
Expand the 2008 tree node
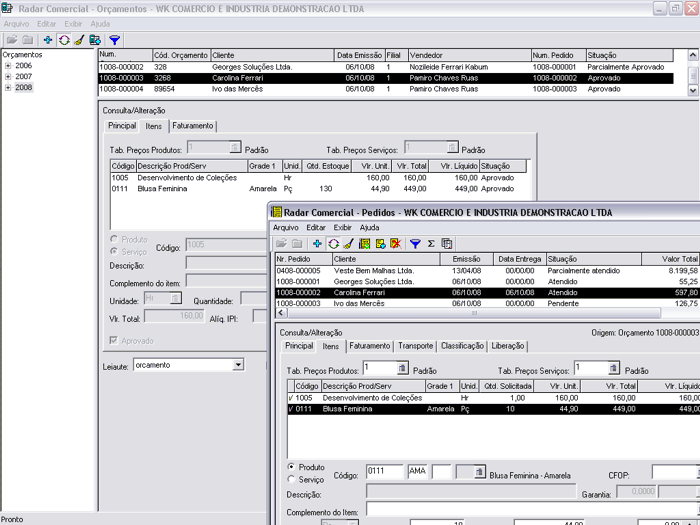pos(8,87)
